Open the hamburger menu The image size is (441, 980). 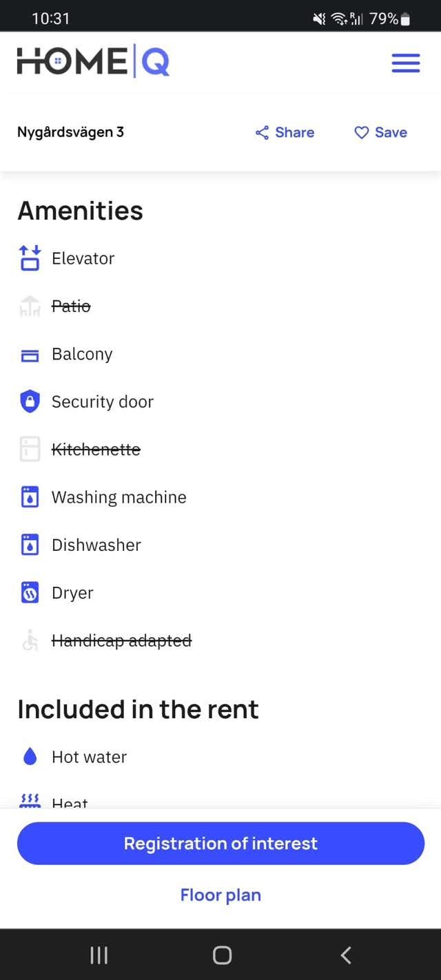tap(405, 63)
